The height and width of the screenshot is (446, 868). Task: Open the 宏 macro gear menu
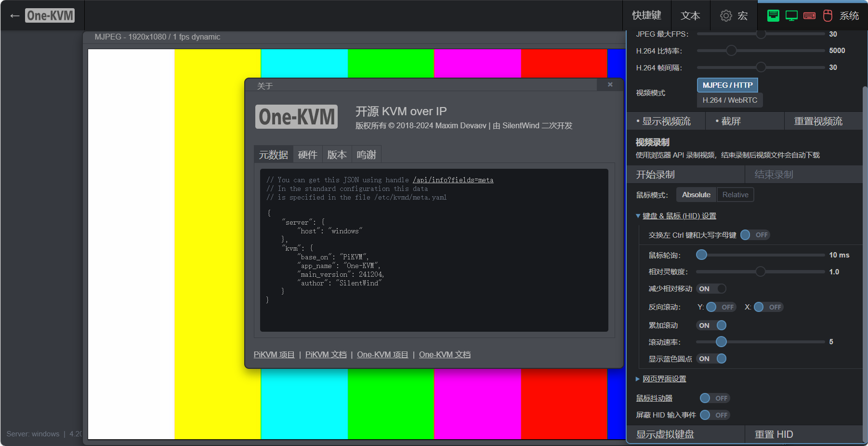[x=734, y=16]
